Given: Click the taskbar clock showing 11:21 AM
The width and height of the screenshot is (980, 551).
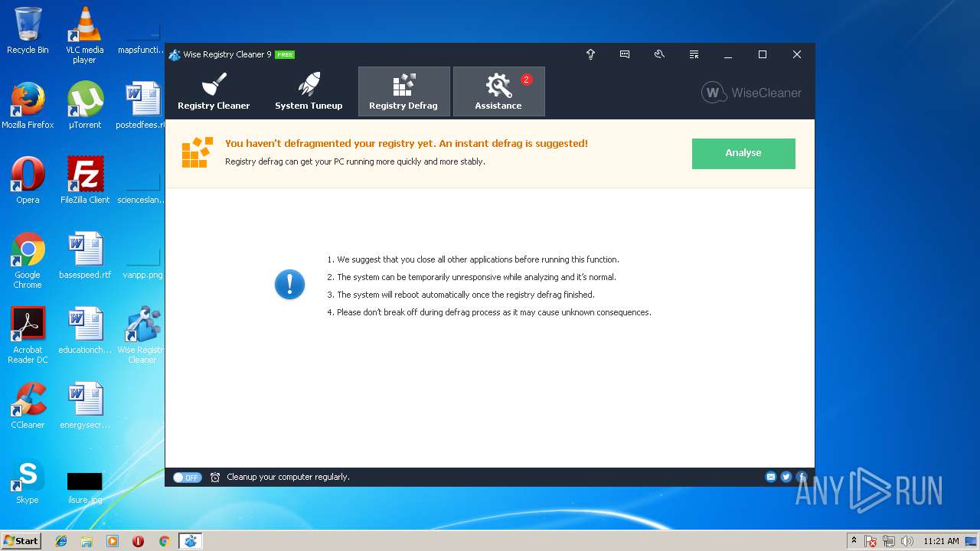Looking at the screenshot, I should pos(941,541).
